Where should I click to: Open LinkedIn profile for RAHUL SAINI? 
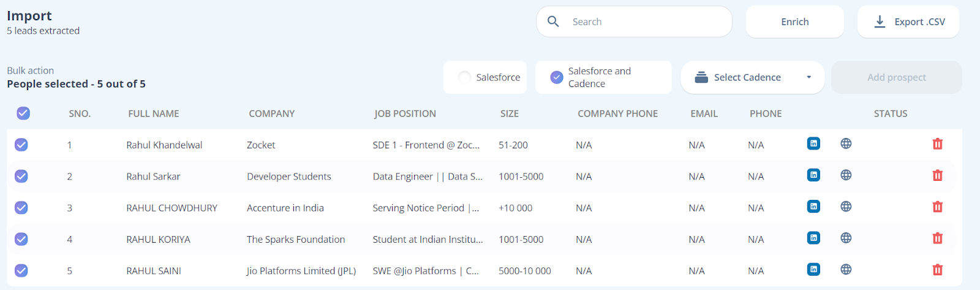(x=813, y=269)
